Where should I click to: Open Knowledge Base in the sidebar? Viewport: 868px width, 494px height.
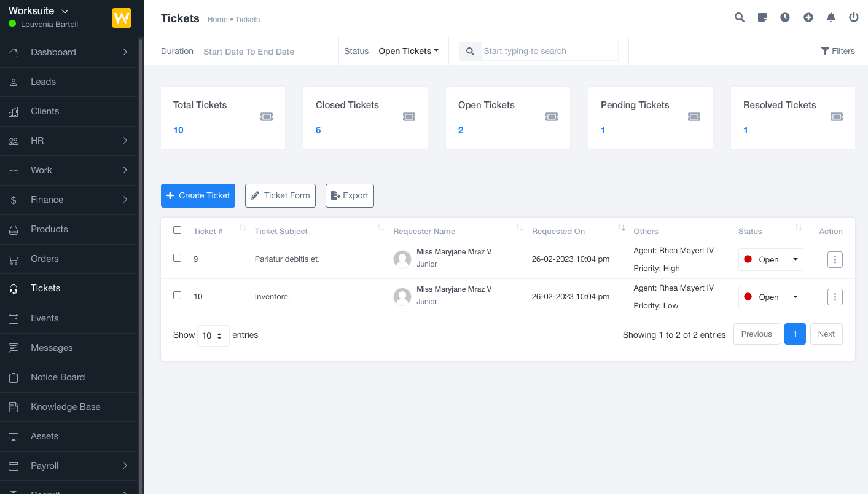pos(65,407)
